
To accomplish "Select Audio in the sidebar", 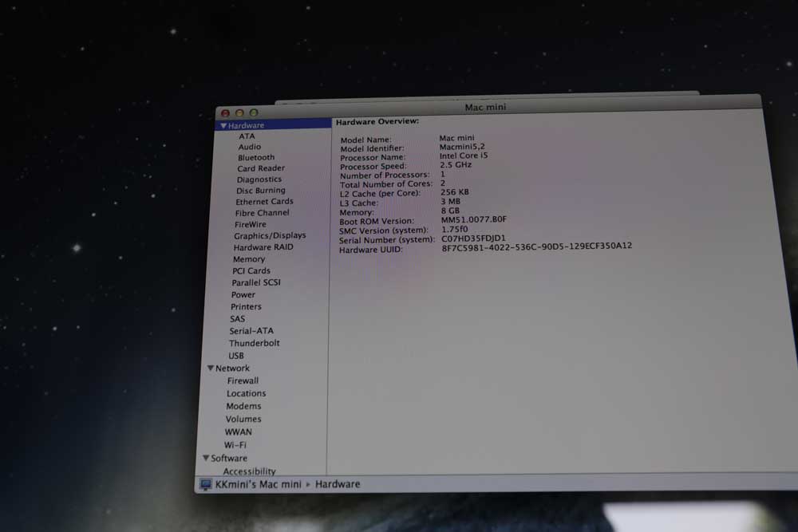I will point(249,147).
